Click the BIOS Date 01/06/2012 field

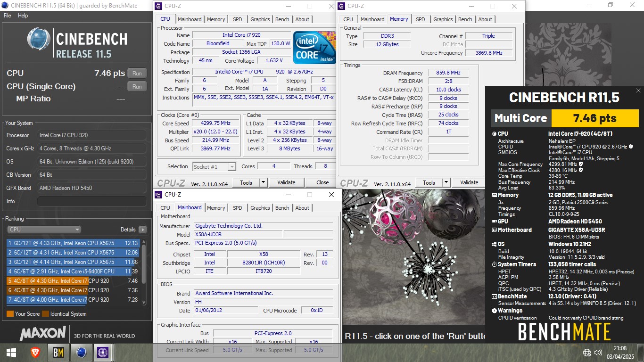(x=226, y=311)
